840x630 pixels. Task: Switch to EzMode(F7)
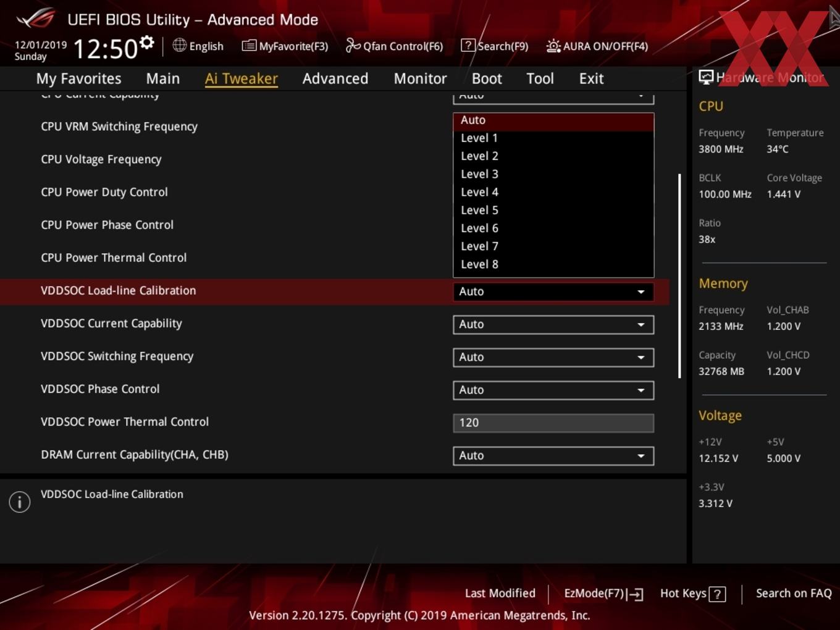pyautogui.click(x=603, y=594)
